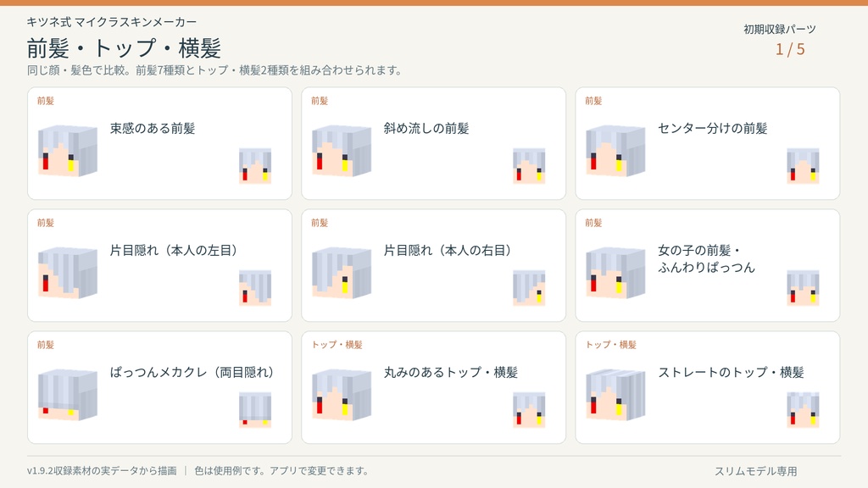Click the 3D head preview for 丸みのあるトップ・横髪
The image size is (868, 488).
[342, 395]
